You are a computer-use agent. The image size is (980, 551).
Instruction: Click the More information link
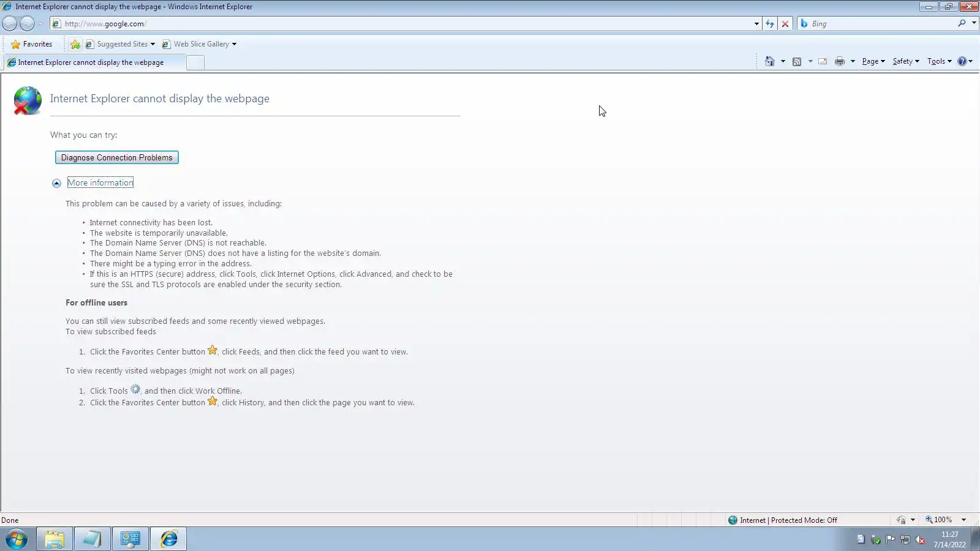[100, 182]
